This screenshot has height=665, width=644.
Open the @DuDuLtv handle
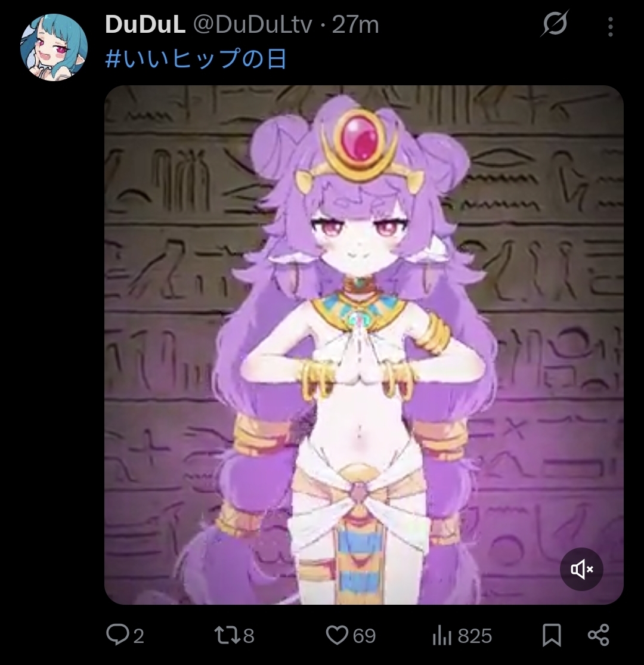[x=253, y=24]
